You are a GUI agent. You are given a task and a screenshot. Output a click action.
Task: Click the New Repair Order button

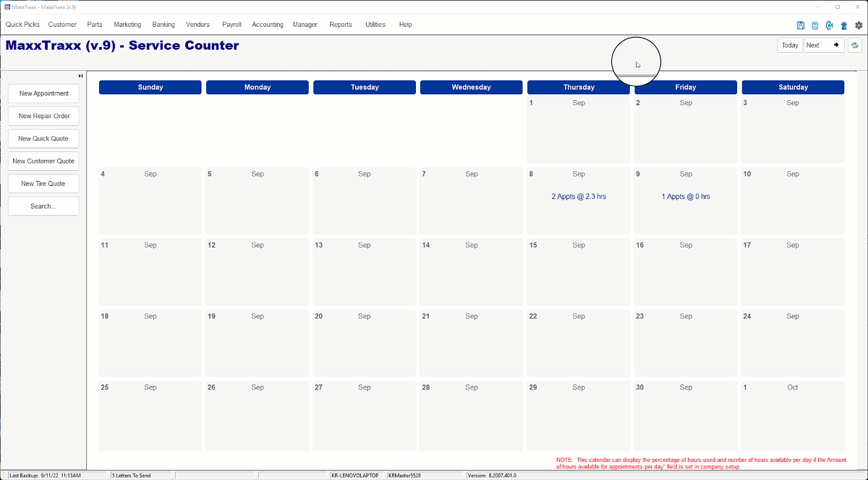click(x=43, y=116)
